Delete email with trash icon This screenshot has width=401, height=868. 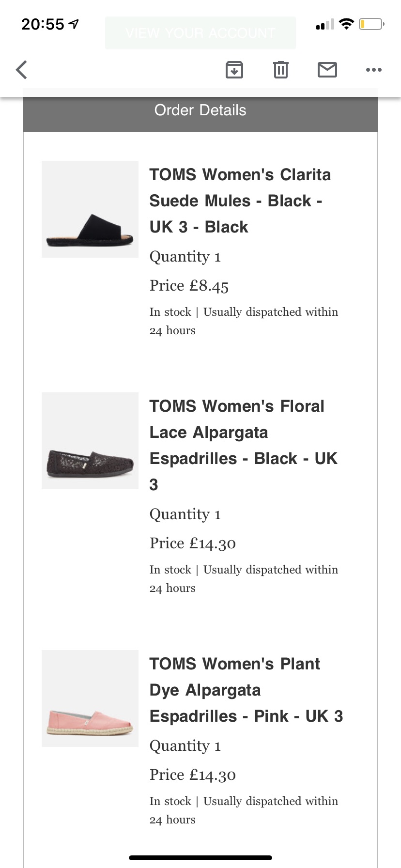point(281,70)
